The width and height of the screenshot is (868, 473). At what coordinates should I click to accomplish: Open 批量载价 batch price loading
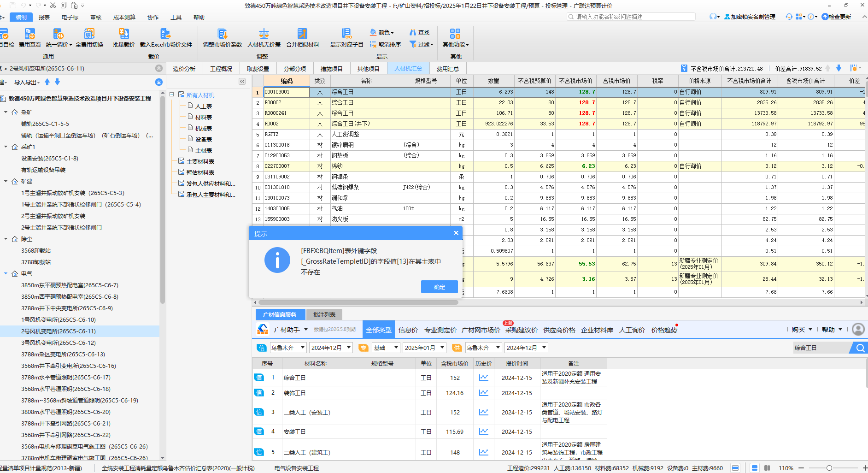click(x=124, y=38)
